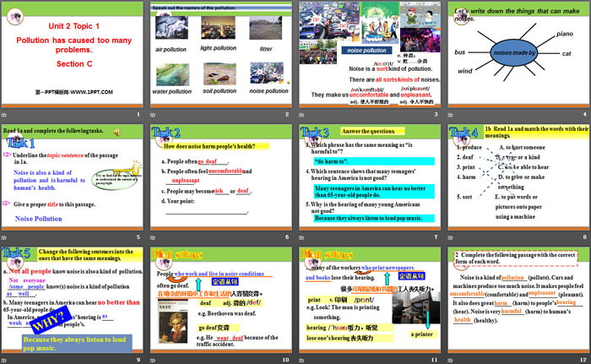This screenshot has height=364, width=591.
Task: Click slide number 6 label
Action: 287,237
